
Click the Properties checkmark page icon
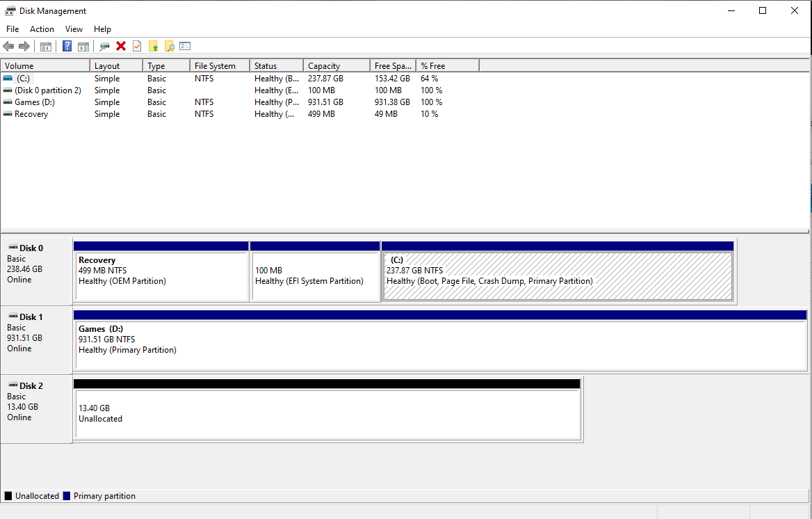[x=137, y=46]
